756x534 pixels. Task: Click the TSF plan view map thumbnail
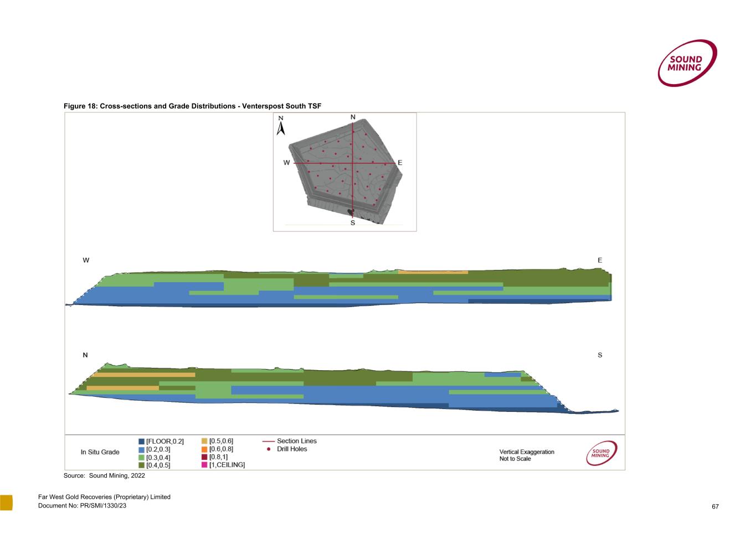point(344,172)
